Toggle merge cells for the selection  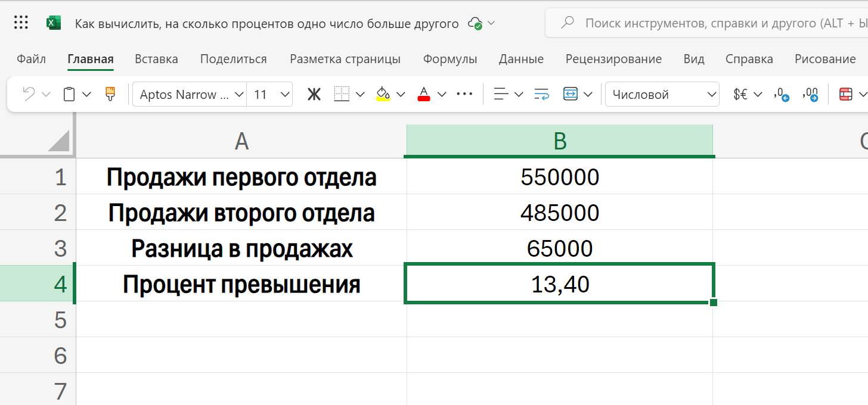[571, 94]
